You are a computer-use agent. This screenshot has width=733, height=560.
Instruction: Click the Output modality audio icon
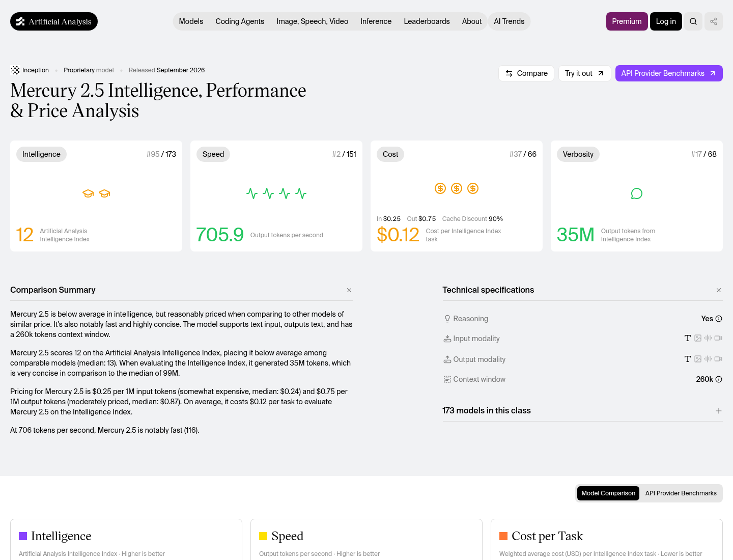click(708, 359)
